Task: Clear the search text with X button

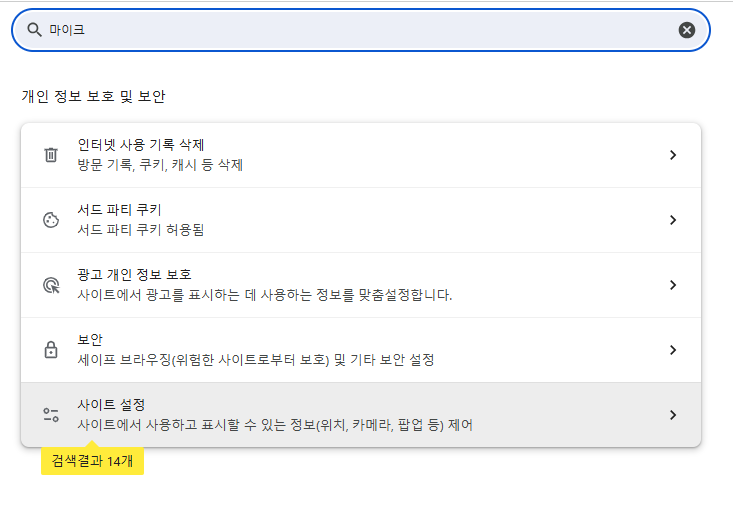Action: coord(687,30)
